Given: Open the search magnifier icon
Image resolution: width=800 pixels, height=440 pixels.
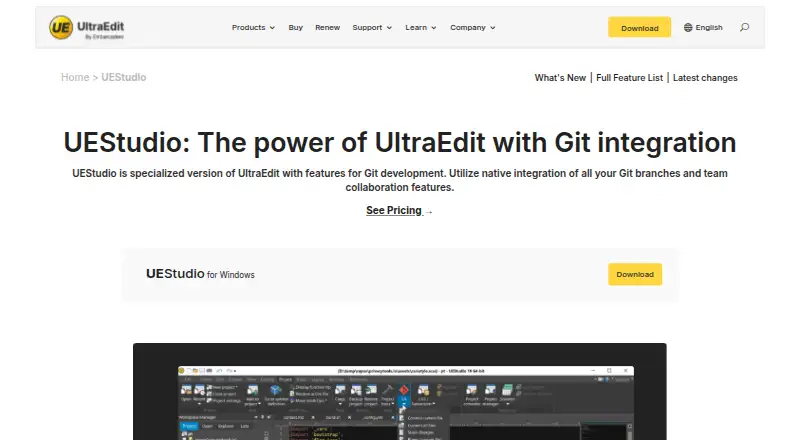Looking at the screenshot, I should point(744,28).
